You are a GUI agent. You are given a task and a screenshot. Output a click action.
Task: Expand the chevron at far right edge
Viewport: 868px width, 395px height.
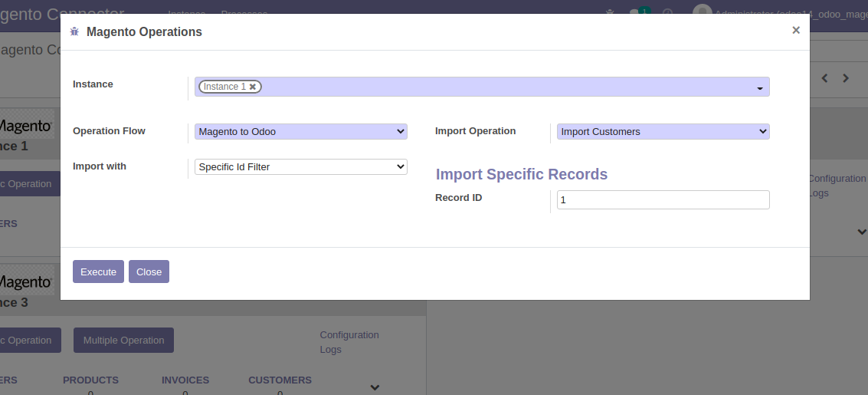(862, 232)
